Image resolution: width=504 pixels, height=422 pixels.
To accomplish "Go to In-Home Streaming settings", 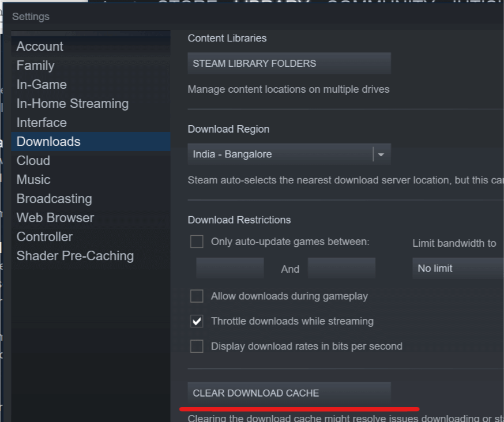I will [72, 103].
